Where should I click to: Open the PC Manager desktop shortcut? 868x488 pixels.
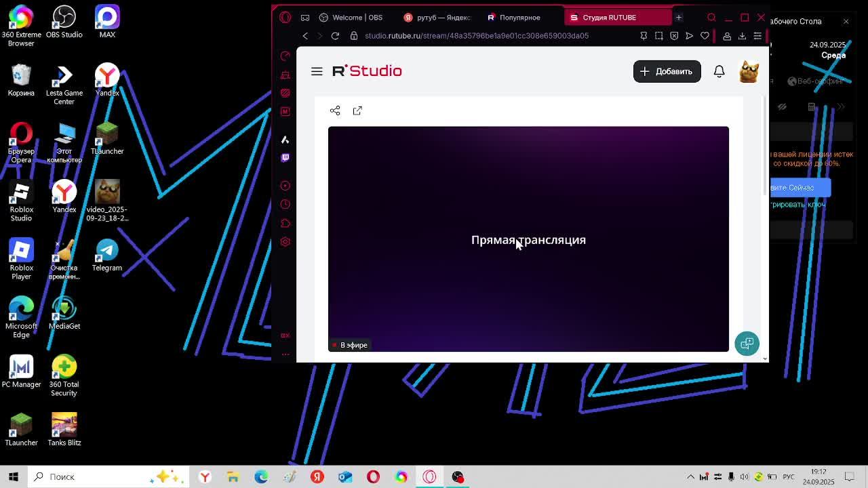coord(21,372)
